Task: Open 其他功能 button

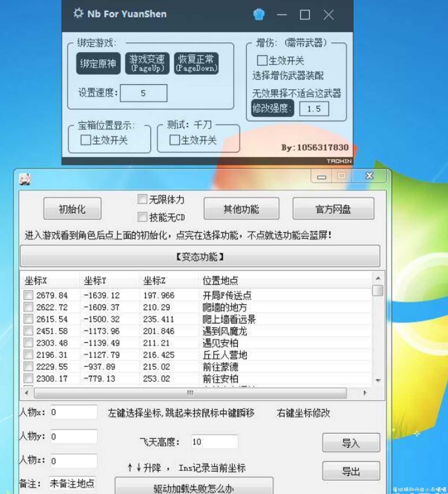Action: click(241, 209)
